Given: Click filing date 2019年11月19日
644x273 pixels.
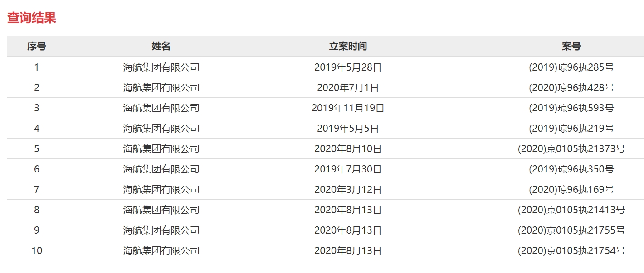Looking at the screenshot, I should point(348,108).
